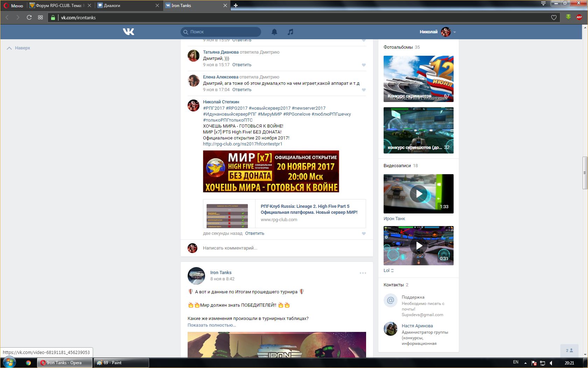The width and height of the screenshot is (588, 368).
Task: Click Ответить under Татьяна's comment
Action: pos(242,65)
